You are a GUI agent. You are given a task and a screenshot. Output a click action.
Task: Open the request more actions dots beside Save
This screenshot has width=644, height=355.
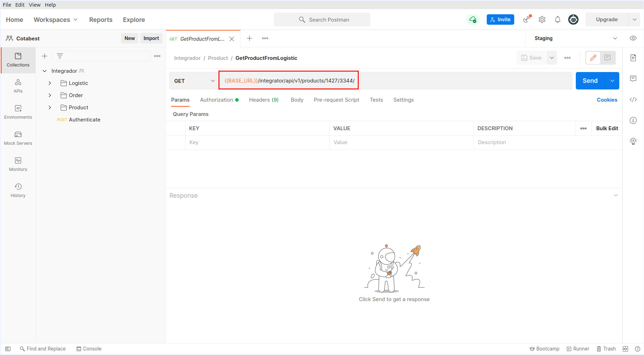coord(567,58)
